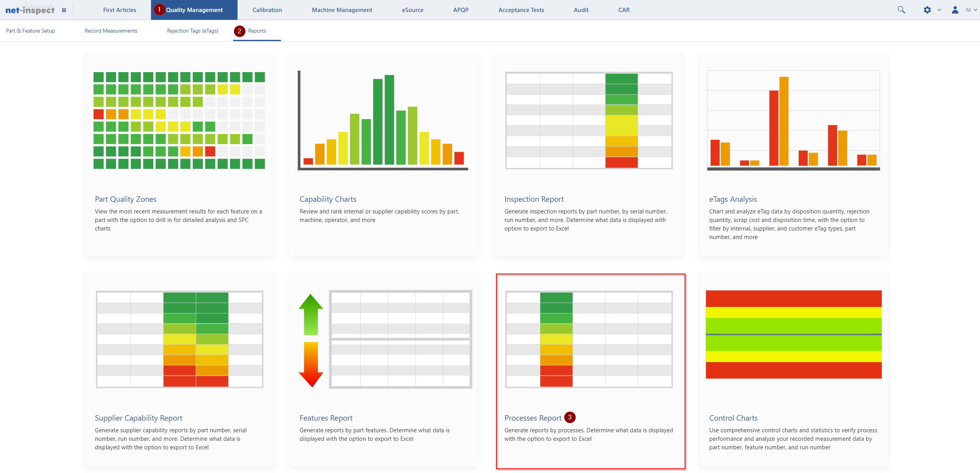Click Features Report description text
Screen dimensions: 980x473
[x=375, y=435]
